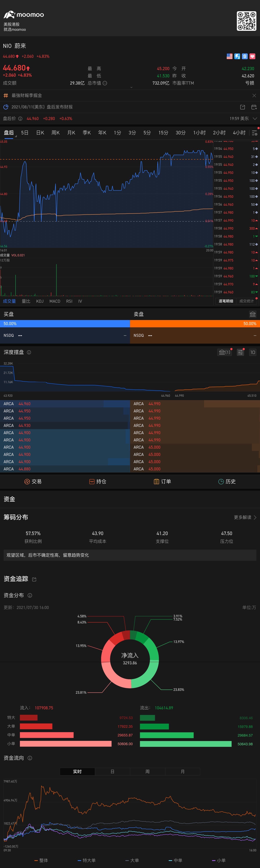Share the earnings date notice
Image resolution: width=260 pixels, height=868 pixels.
click(x=242, y=107)
